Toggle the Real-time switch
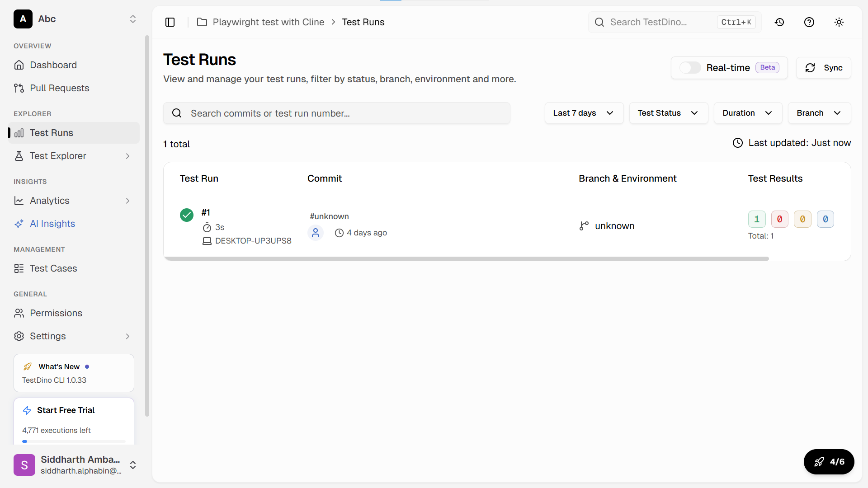 click(x=690, y=68)
